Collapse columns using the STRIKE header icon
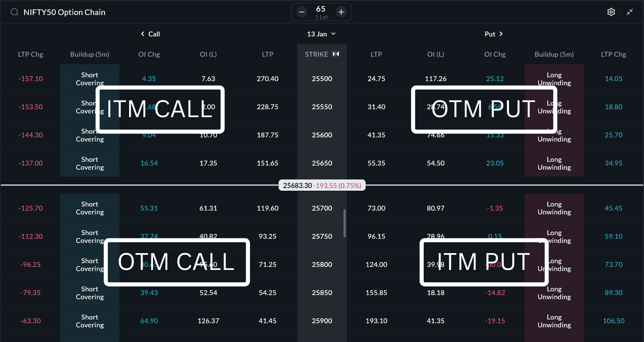Screen dimensions: 644x342 coord(336,54)
